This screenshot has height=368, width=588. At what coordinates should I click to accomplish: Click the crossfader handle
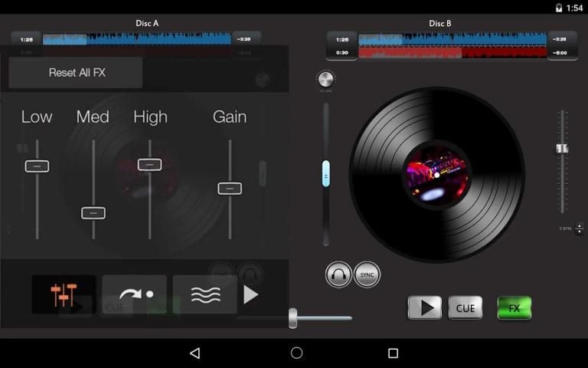[292, 318]
